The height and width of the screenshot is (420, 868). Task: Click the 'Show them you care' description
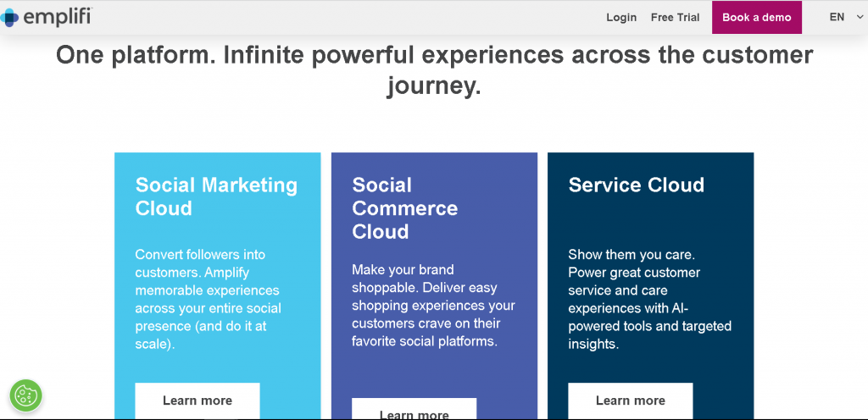(x=649, y=299)
